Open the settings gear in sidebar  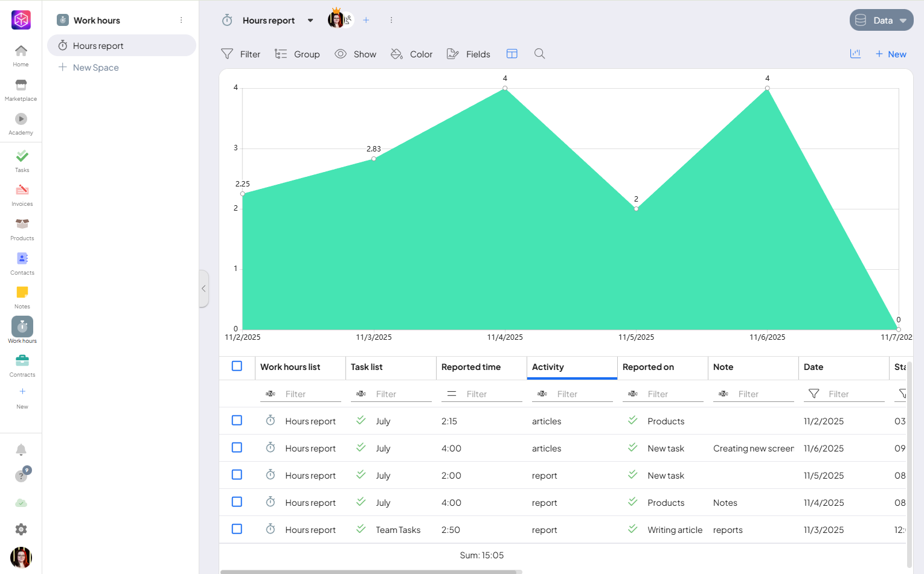21,529
